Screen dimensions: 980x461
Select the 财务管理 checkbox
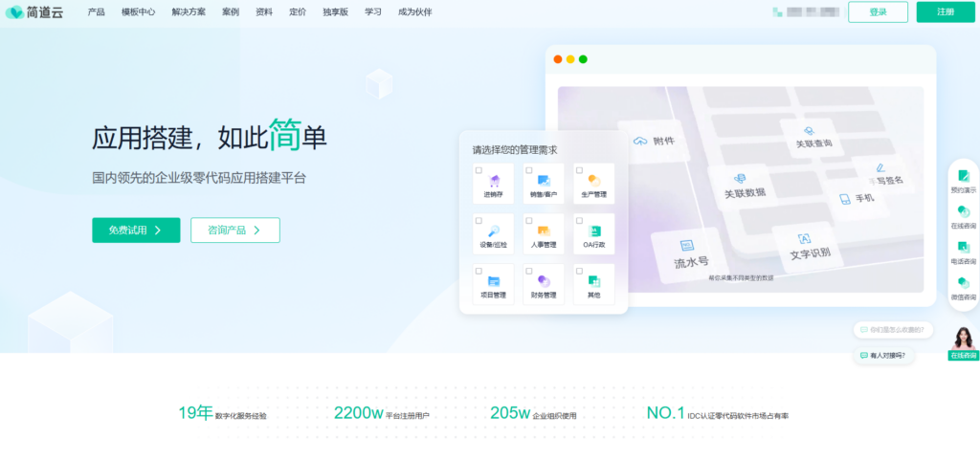[528, 271]
